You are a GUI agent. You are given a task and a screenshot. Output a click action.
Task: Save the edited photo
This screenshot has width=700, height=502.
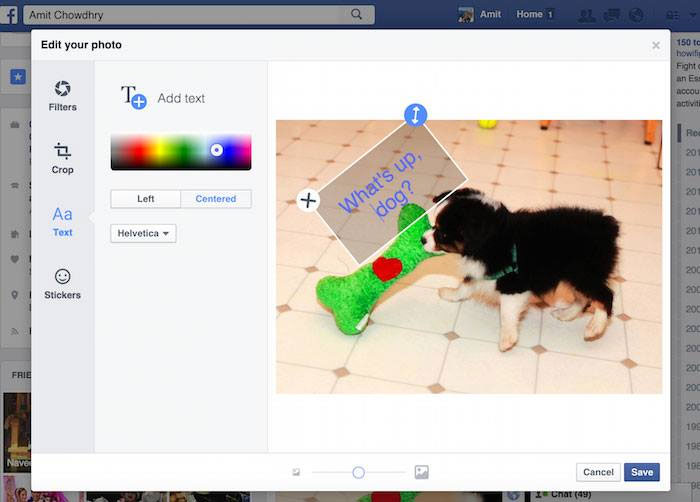(x=641, y=472)
